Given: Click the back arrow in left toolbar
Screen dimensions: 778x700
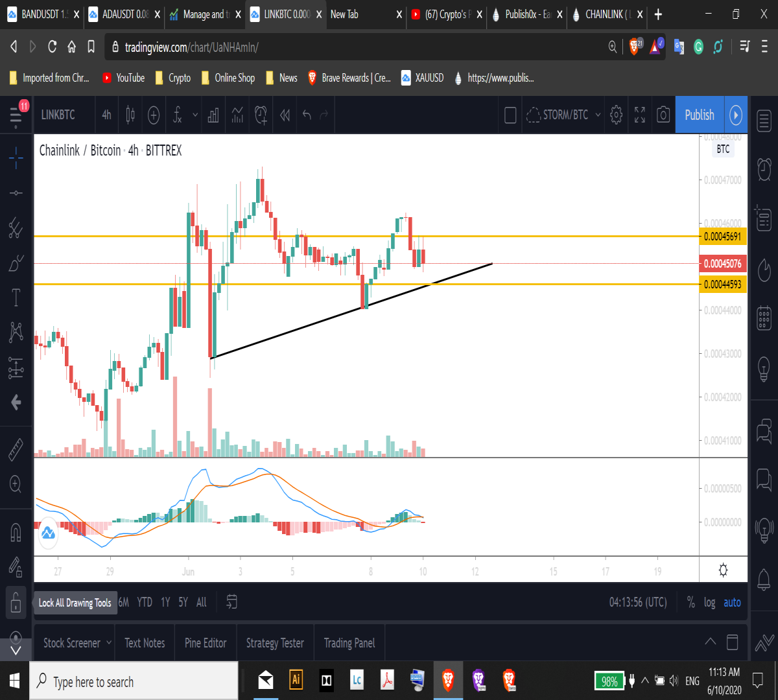Looking at the screenshot, I should 16,402.
